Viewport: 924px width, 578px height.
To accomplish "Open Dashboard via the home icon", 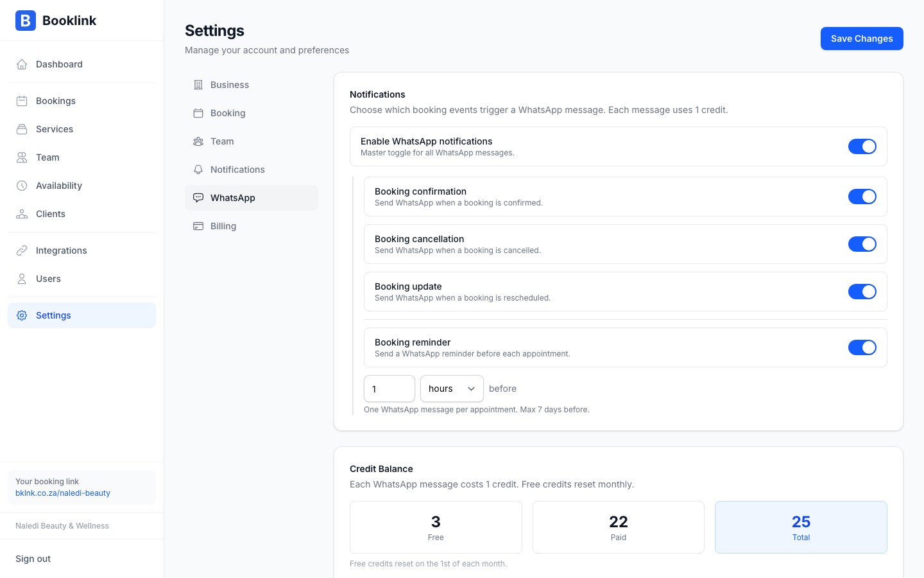I will (x=22, y=64).
